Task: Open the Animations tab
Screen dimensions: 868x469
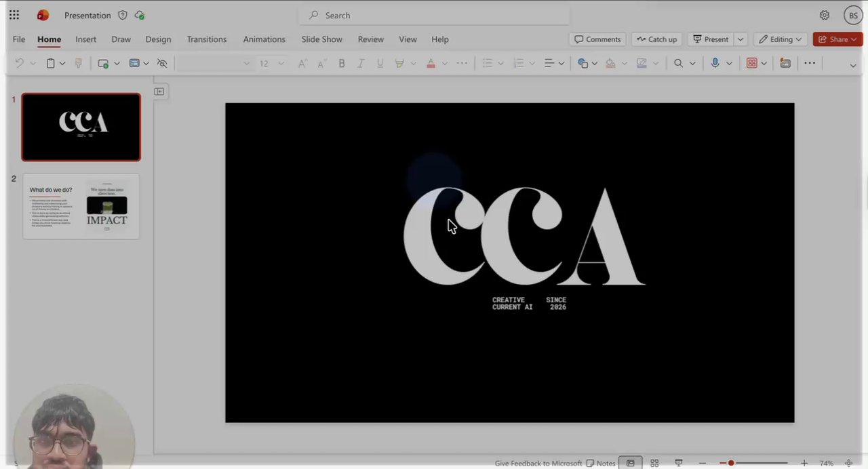Action: (x=264, y=39)
